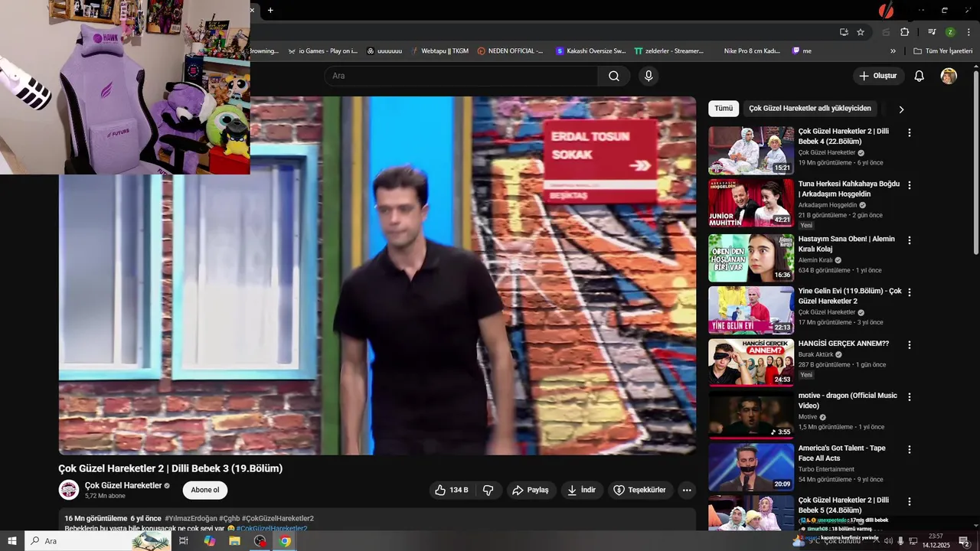The width and height of the screenshot is (980, 551).
Task: Open YouTube notifications bell
Action: pyautogui.click(x=920, y=76)
